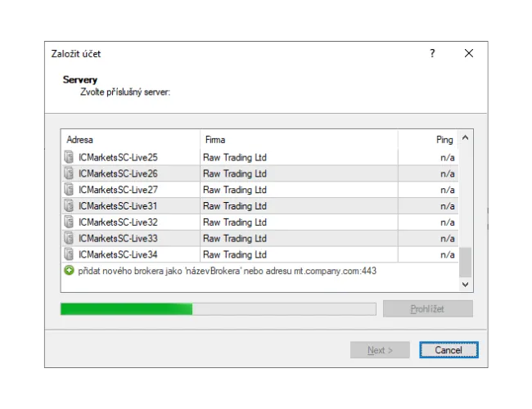Click server icon beside ICMarketsSC-Live27
532x409 pixels.
pyautogui.click(x=69, y=190)
